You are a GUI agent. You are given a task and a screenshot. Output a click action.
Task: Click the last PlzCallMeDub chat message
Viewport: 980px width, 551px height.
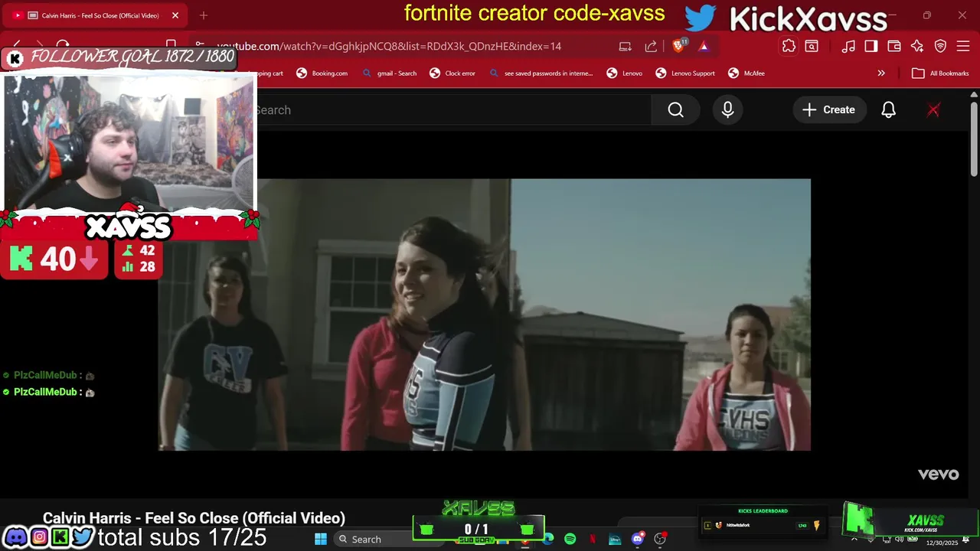pyautogui.click(x=49, y=392)
